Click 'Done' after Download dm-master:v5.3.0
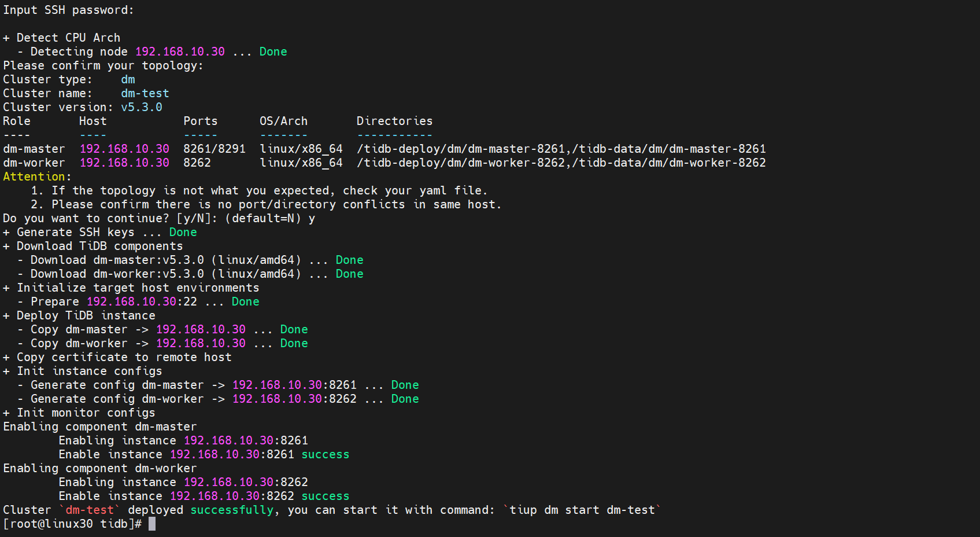980x537 pixels. click(349, 260)
